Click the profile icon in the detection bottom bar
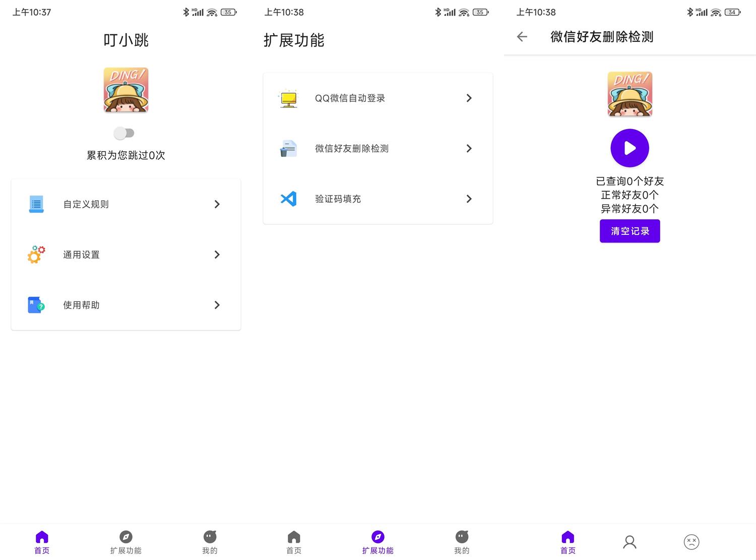 click(629, 541)
